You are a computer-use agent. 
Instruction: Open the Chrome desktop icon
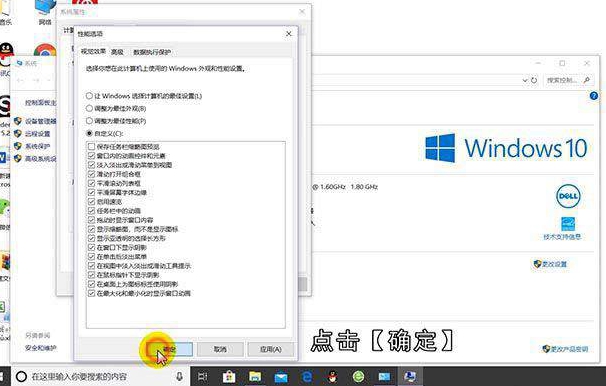(x=45, y=50)
